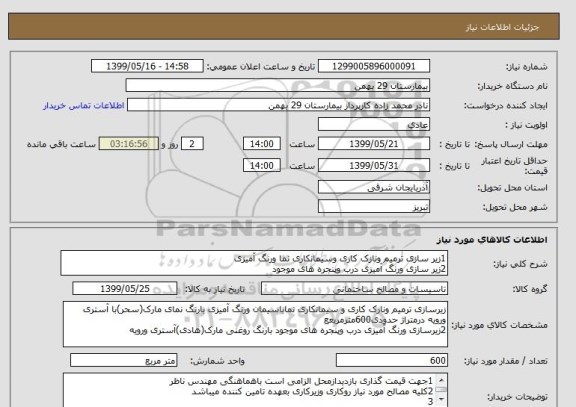
Task: Click the price validity hour field
Action: click(x=262, y=165)
